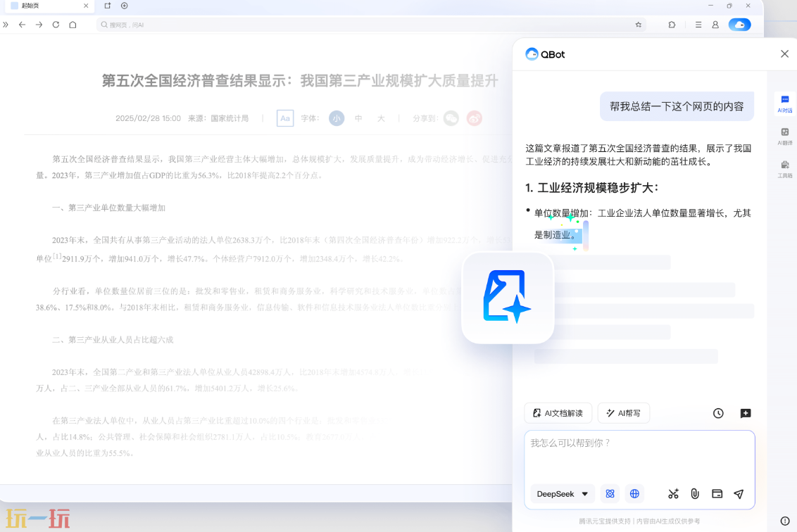The width and height of the screenshot is (797, 532).
Task: Expand sidebar with double chevron icon
Action: coord(6,25)
